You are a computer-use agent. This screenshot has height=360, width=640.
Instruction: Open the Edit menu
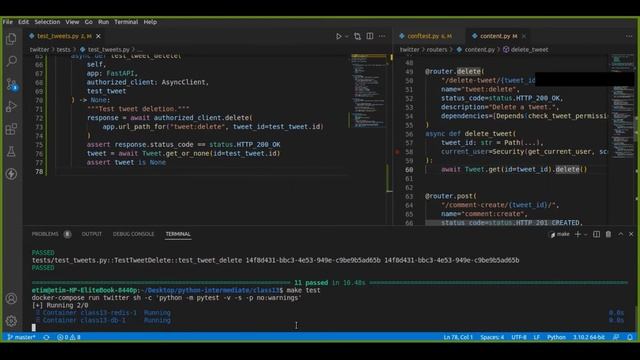[x=23, y=22]
